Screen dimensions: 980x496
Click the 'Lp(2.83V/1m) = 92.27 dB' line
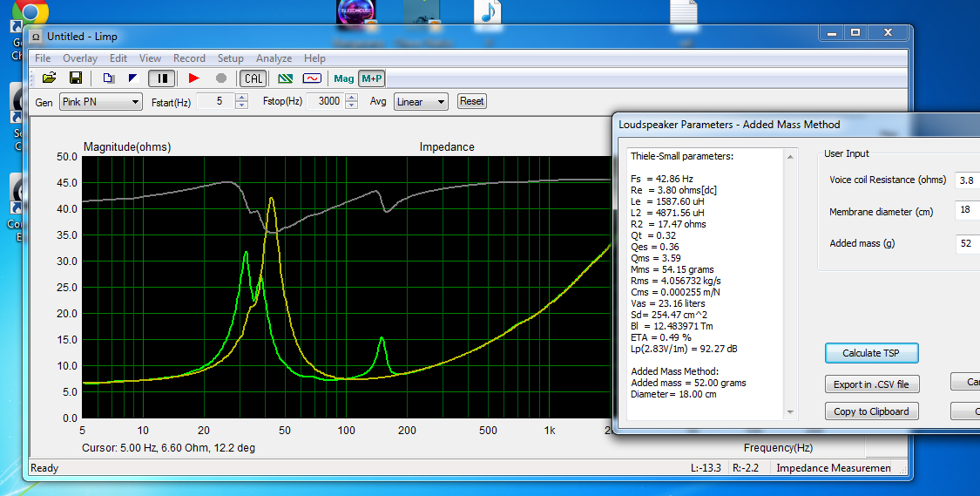point(684,349)
